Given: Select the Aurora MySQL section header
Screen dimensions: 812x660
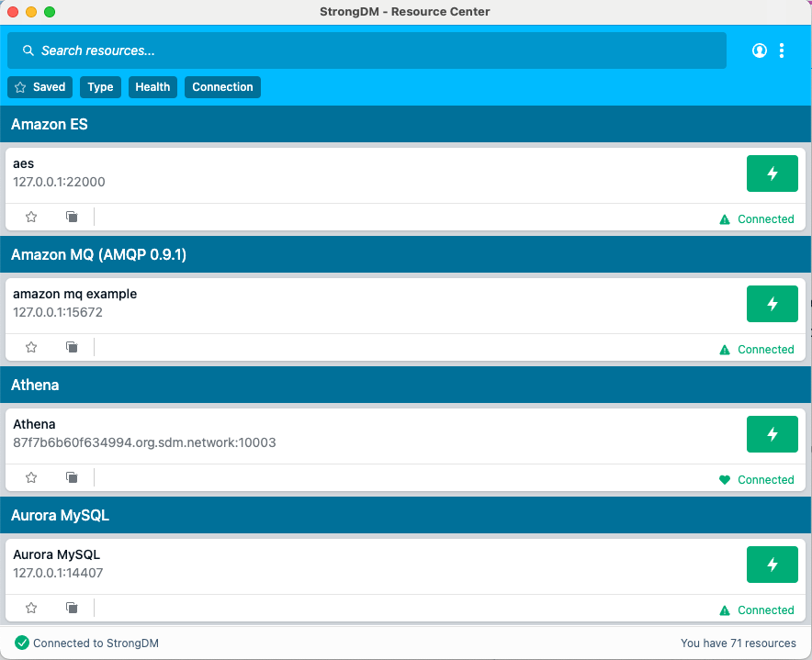Looking at the screenshot, I should tap(405, 516).
